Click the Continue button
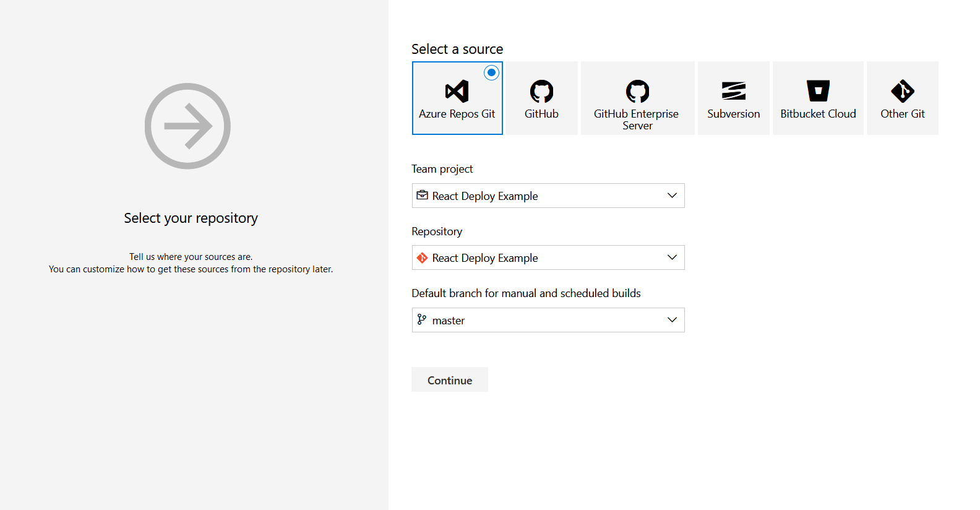This screenshot has height=510, width=980. [450, 379]
